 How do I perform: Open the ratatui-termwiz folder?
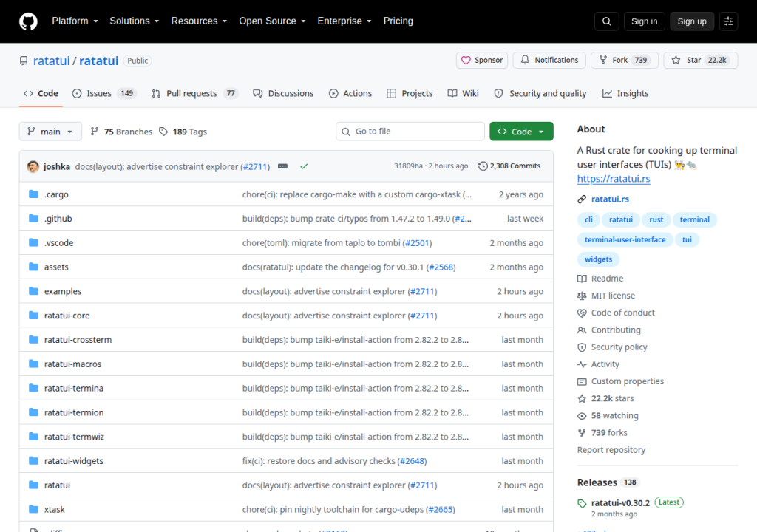click(74, 437)
